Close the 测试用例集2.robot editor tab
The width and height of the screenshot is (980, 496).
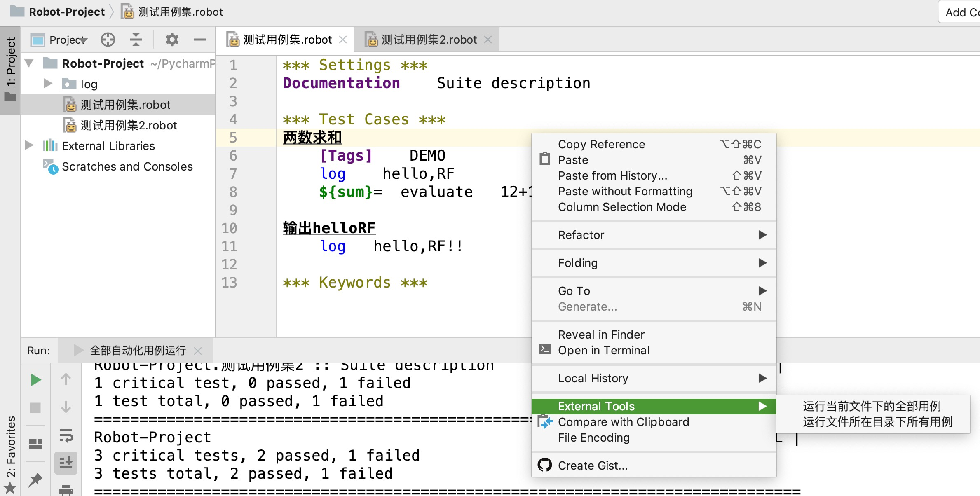tap(488, 40)
